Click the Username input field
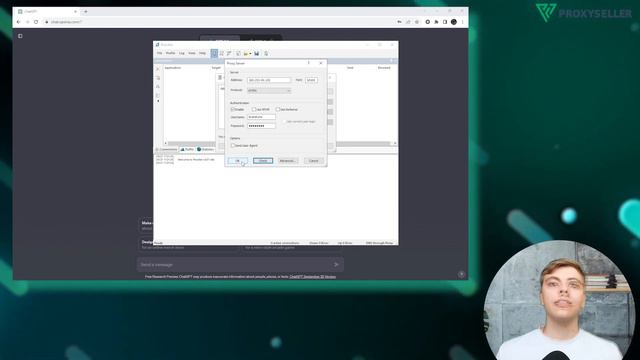The width and height of the screenshot is (640, 360). pos(261,117)
